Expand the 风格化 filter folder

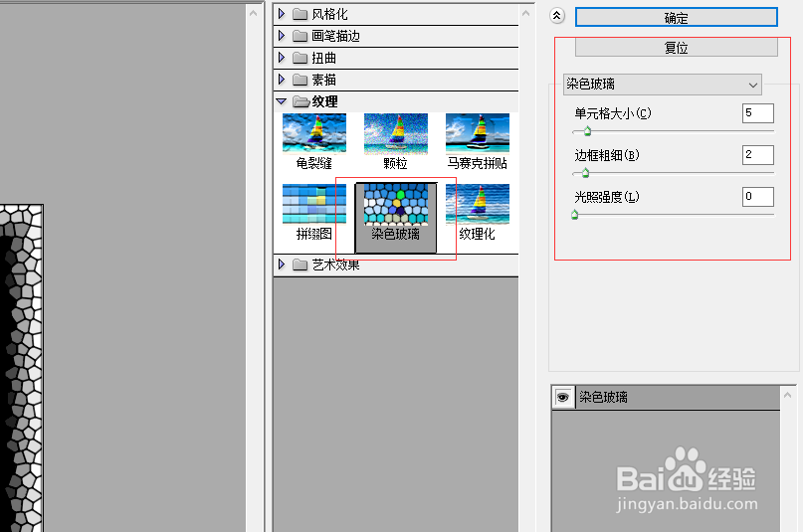click(x=282, y=14)
